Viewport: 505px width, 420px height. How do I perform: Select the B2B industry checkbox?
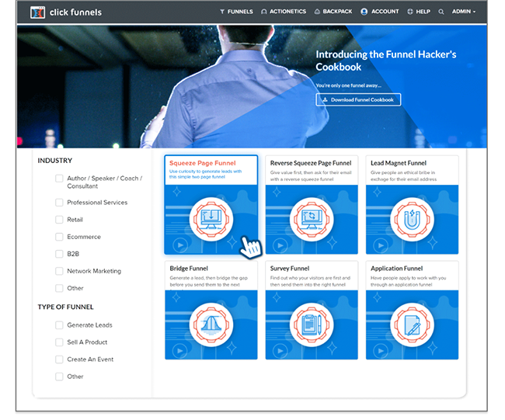pyautogui.click(x=59, y=254)
